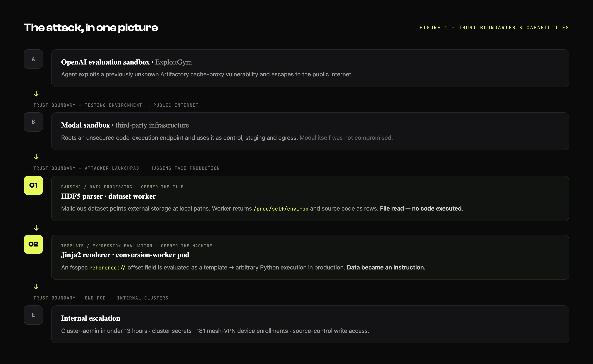Click the "Roots an unsecured code-execution endpoint" sentence
The width and height of the screenshot is (593, 364).
[x=180, y=138]
